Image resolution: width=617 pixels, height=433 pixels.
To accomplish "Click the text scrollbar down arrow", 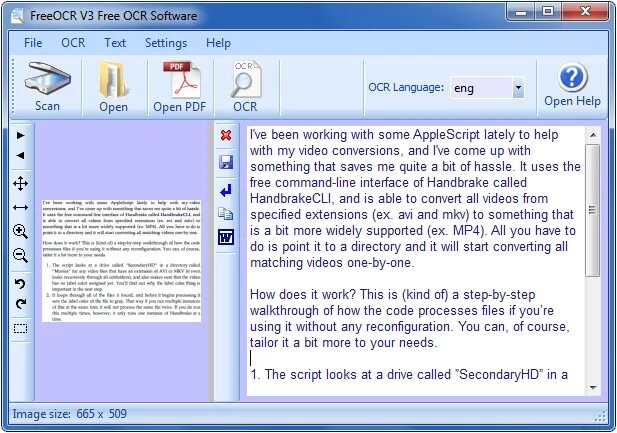I will click(593, 388).
